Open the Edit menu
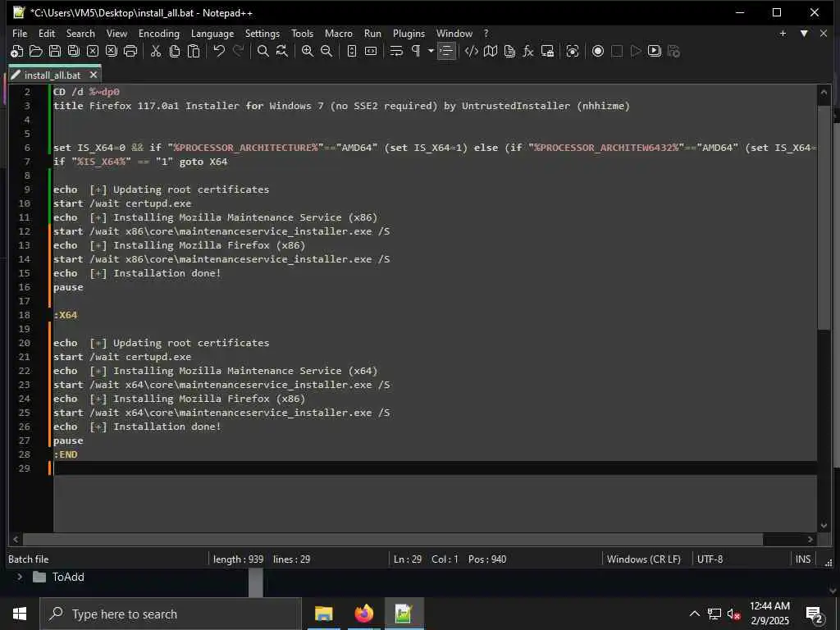The width and height of the screenshot is (840, 630). coord(47,33)
